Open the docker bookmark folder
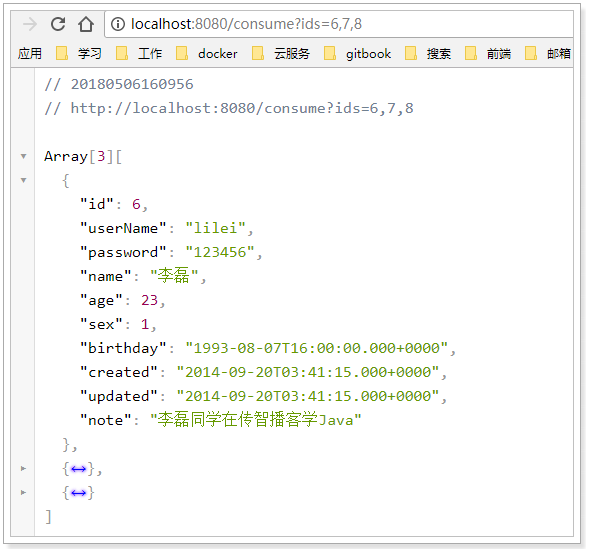Image resolution: width=592 pixels, height=549 pixels. pyautogui.click(x=207, y=53)
